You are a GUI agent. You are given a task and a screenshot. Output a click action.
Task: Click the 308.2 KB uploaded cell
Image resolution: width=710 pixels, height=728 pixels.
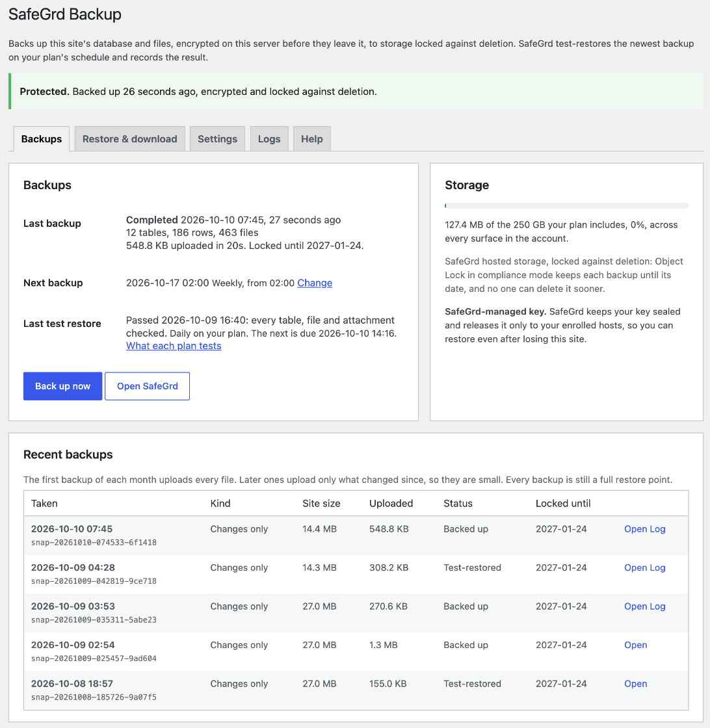point(389,567)
